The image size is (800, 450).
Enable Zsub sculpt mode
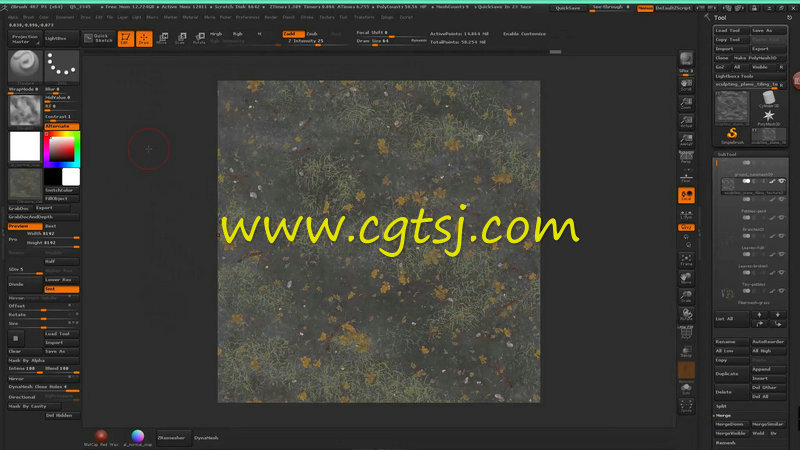(312, 34)
